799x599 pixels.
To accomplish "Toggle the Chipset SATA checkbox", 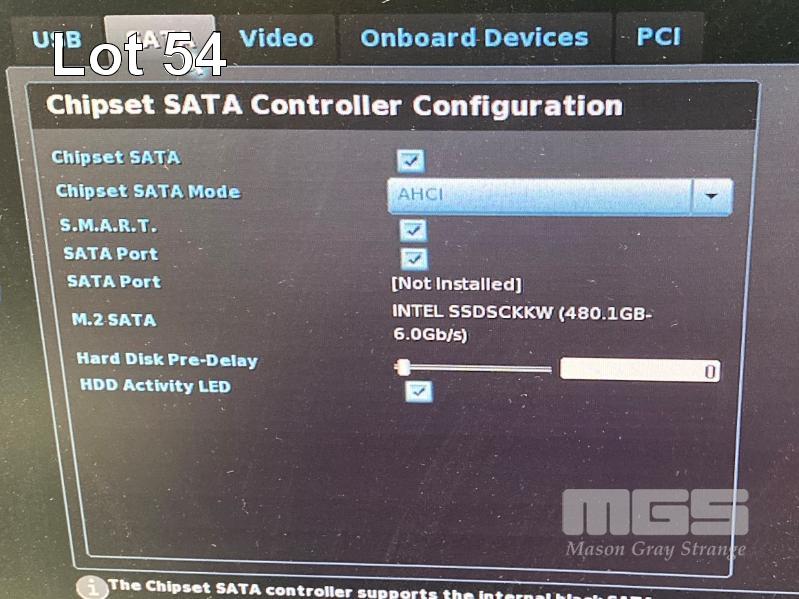I will (x=410, y=161).
